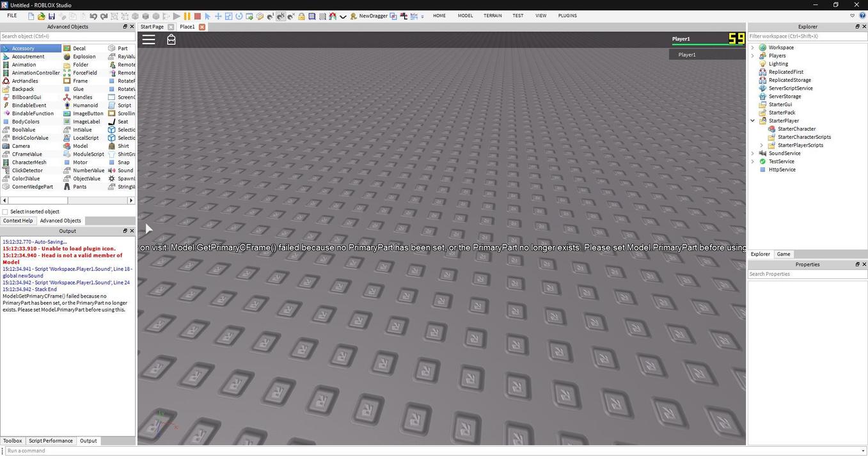Viewport: 868px width, 471px height.
Task: Open the FILE menu
Action: pyautogui.click(x=12, y=15)
